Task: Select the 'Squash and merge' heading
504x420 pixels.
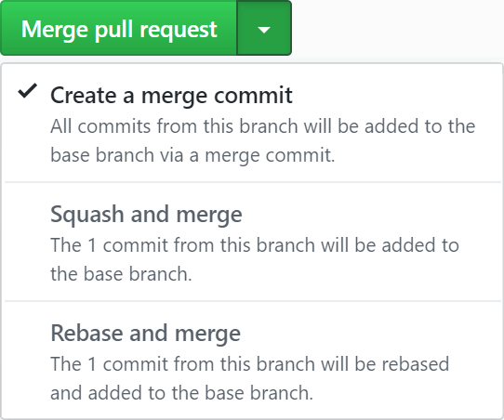Action: pos(146,215)
